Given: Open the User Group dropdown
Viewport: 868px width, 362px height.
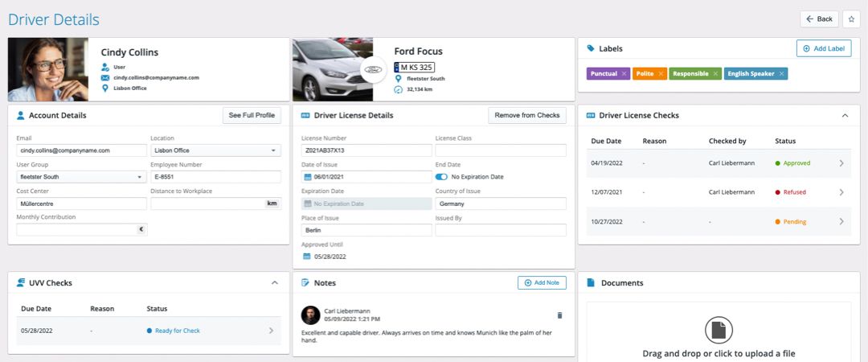Looking at the screenshot, I should point(81,177).
